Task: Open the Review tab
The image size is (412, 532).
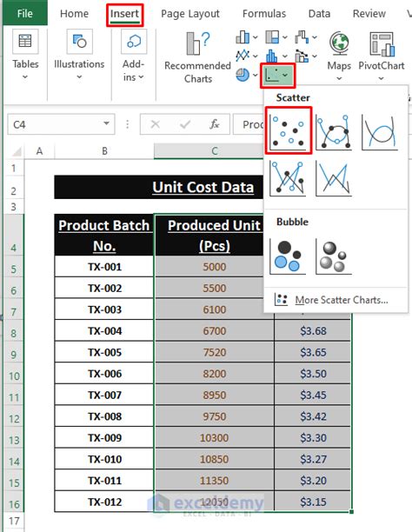Action: 369,14
